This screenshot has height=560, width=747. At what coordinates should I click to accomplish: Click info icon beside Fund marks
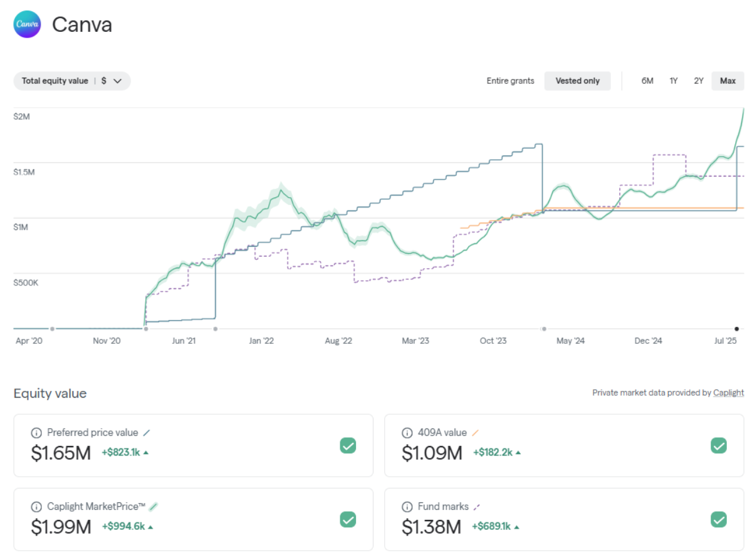407,507
